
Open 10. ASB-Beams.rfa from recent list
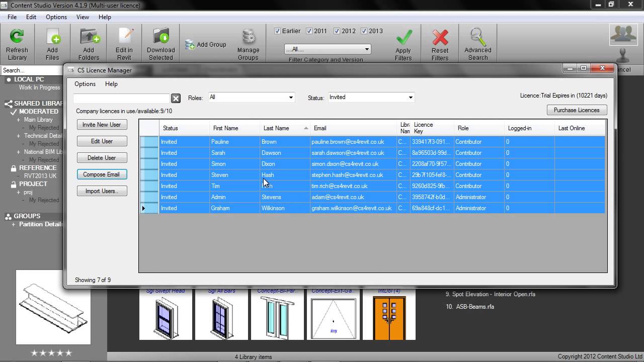(x=470, y=307)
